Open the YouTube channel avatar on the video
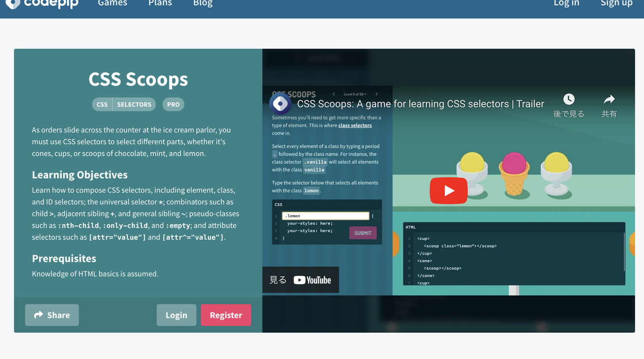This screenshot has width=644, height=359. (x=280, y=103)
